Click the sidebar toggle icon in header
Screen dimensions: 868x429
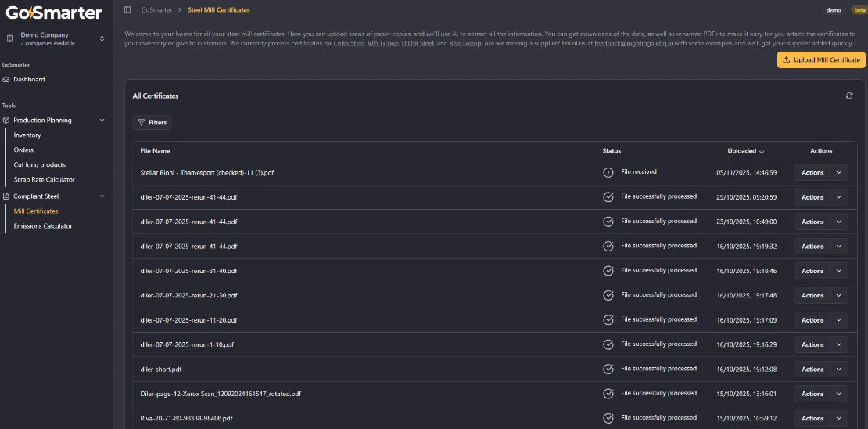(x=127, y=9)
